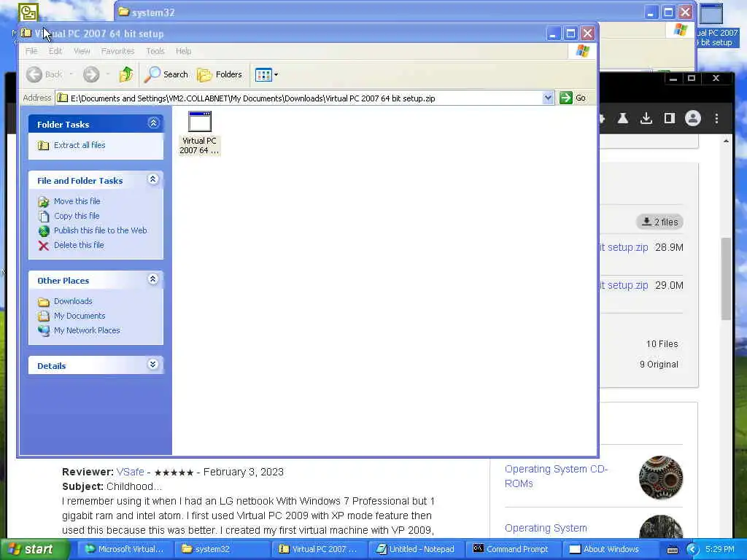The height and width of the screenshot is (560, 747).
Task: Open the Forward history dropdown arrow
Action: [x=108, y=74]
